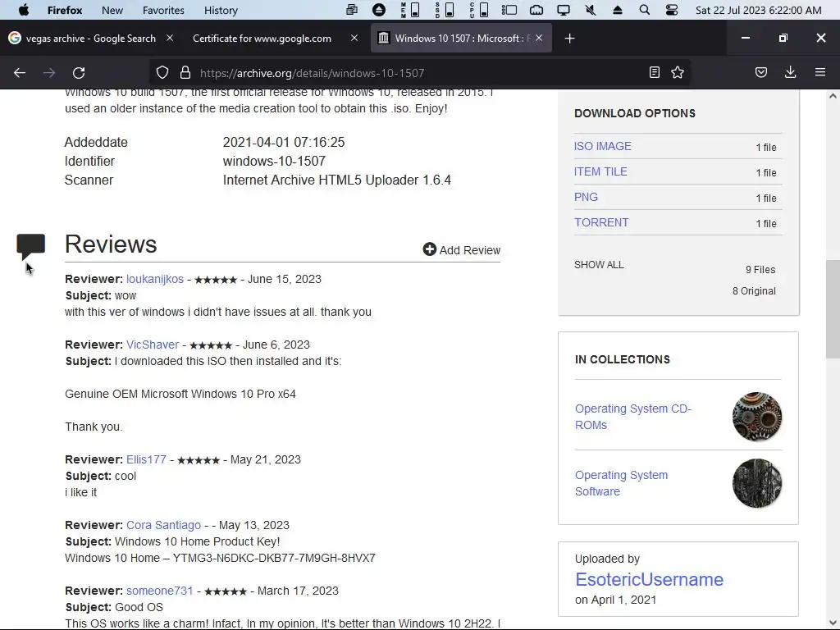Screen dimensions: 840x630
Task: Download the PNG file
Action: coord(586,197)
